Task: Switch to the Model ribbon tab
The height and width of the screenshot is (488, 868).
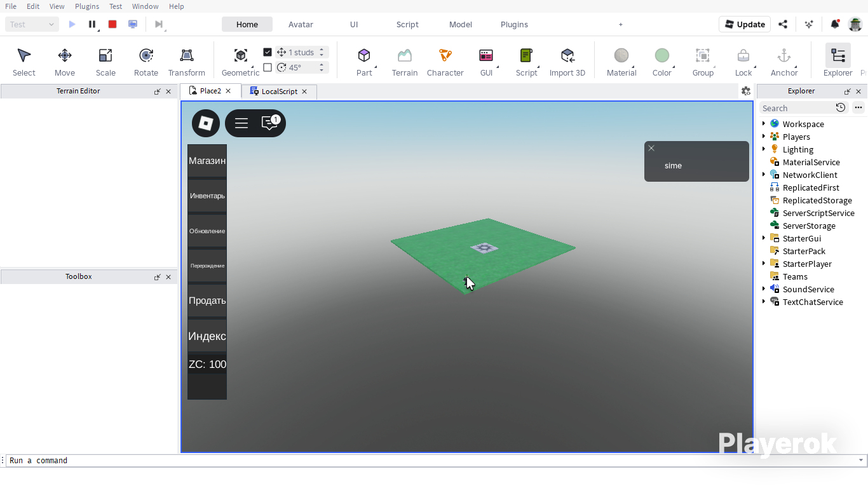Action: tap(461, 24)
